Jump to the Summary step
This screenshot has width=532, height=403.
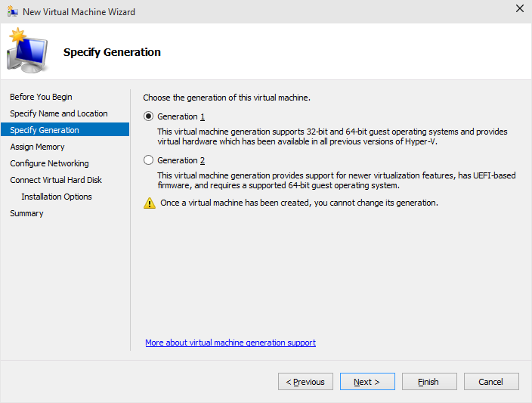[x=26, y=213]
